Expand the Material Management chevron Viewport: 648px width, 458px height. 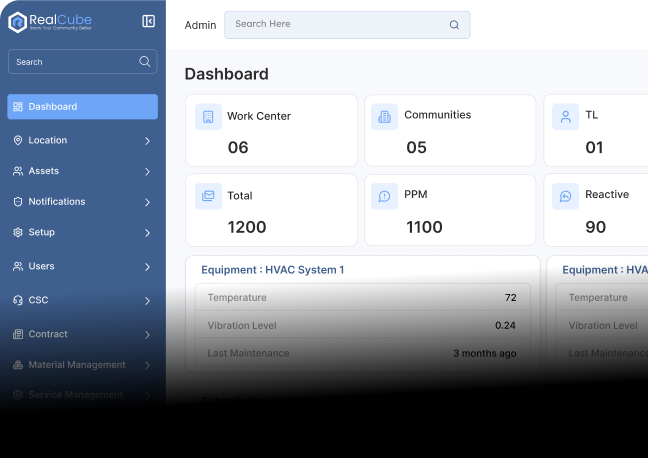148,365
